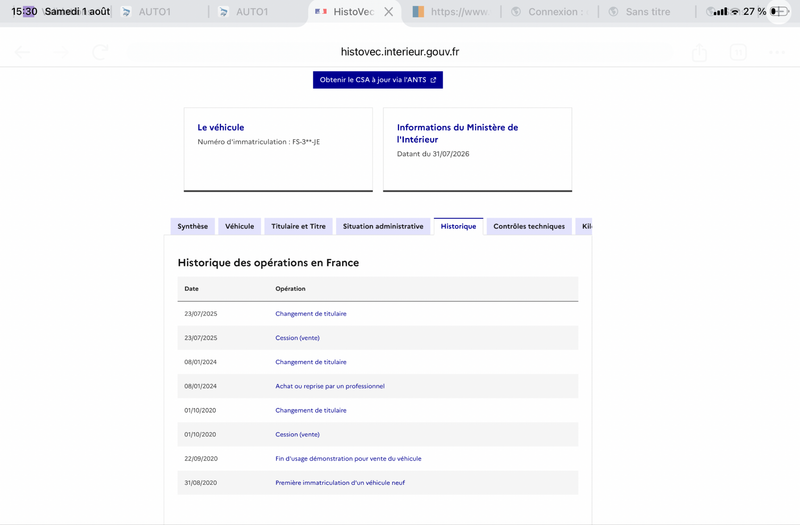Go back with the browser back arrow
Screen dimensions: 800x525
22,52
